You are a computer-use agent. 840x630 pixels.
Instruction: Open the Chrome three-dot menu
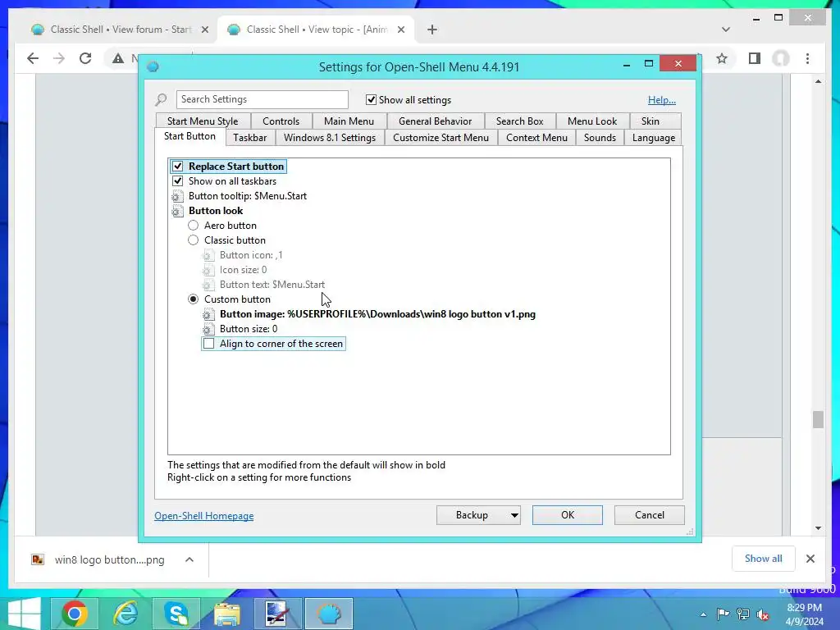pyautogui.click(x=807, y=58)
